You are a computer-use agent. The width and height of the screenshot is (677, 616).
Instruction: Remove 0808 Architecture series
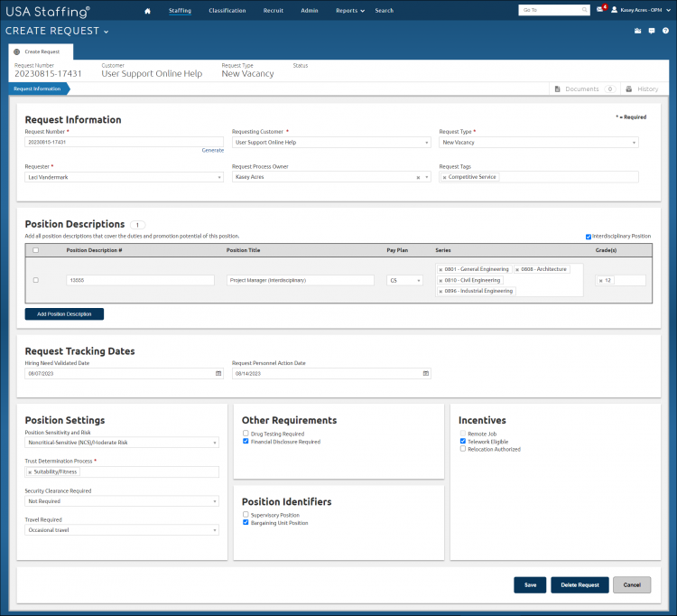517,269
